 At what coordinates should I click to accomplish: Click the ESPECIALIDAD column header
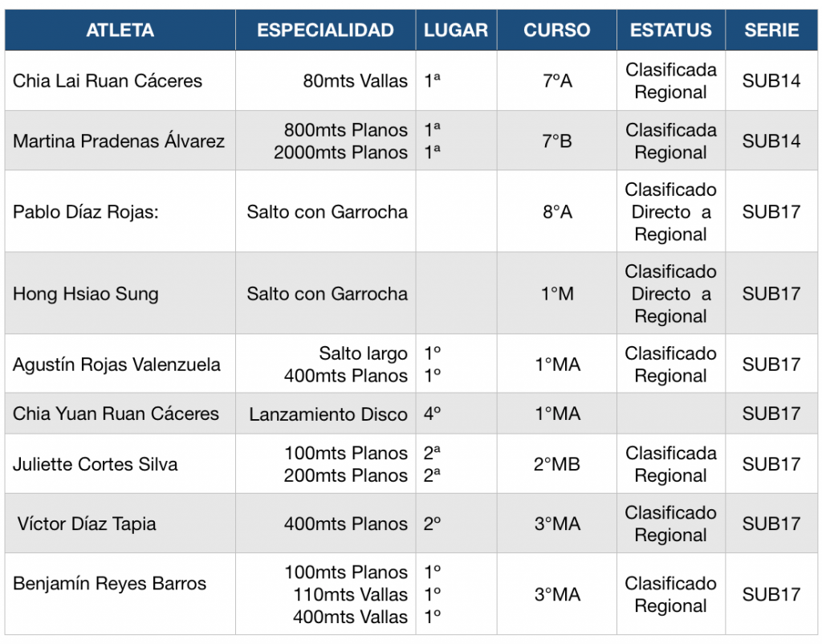(326, 30)
